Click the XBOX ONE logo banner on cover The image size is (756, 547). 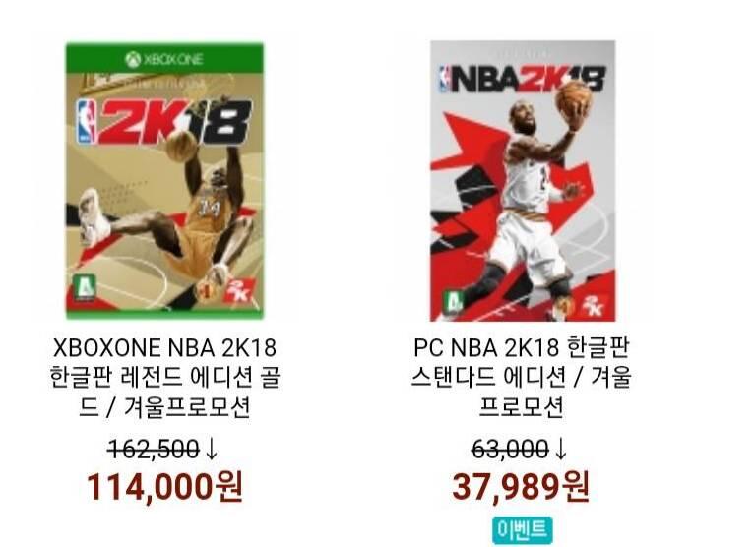point(165,59)
